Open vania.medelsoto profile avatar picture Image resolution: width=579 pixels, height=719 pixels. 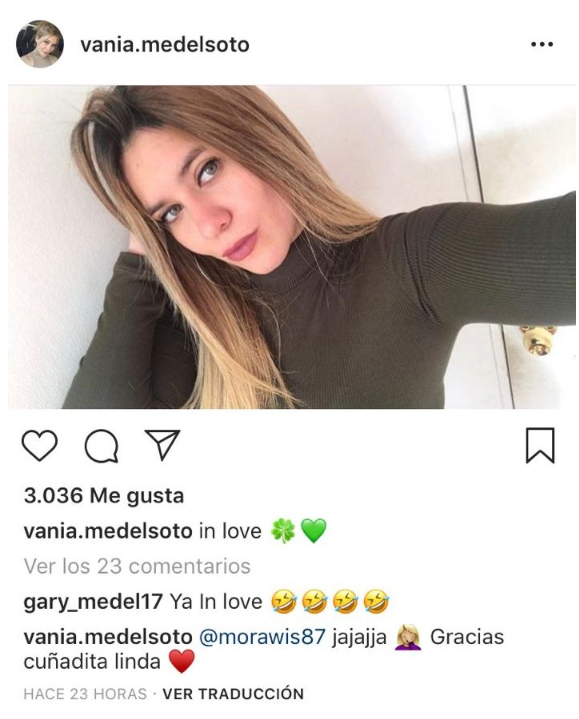point(39,44)
